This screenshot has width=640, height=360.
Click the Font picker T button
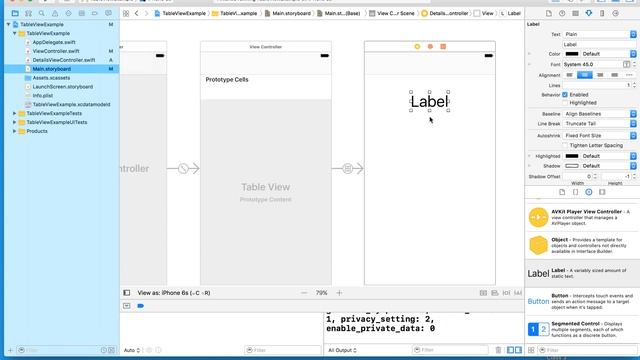627,64
